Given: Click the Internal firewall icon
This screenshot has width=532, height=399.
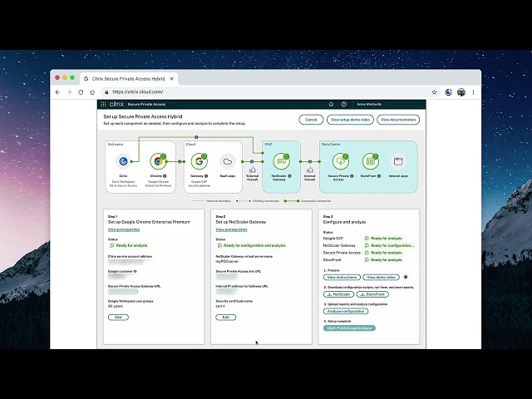Looking at the screenshot, I should coord(310,170).
